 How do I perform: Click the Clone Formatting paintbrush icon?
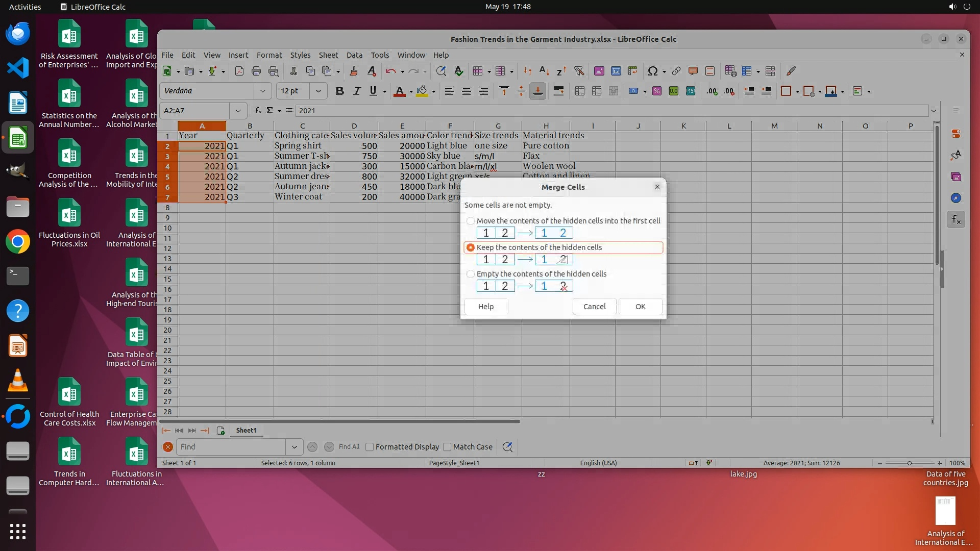pos(353,71)
